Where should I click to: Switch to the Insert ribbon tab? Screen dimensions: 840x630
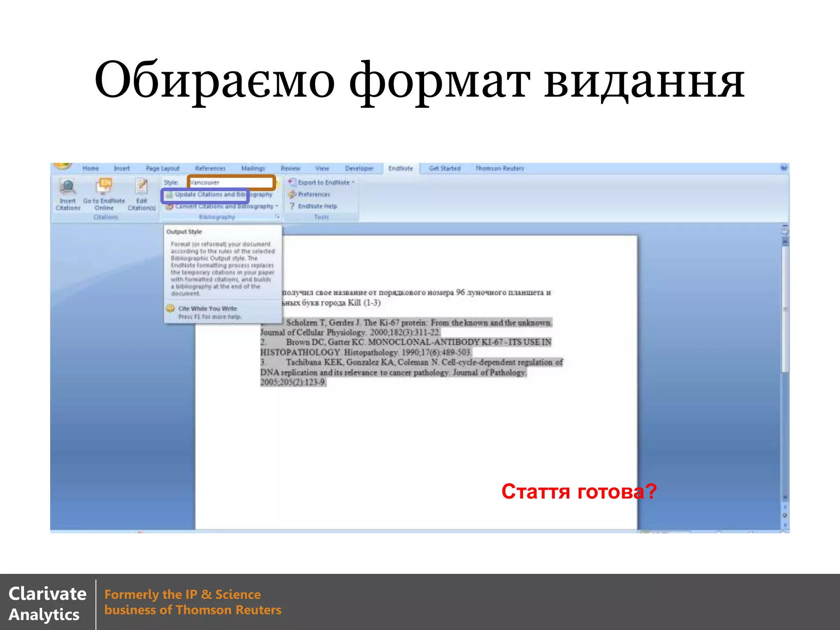122,169
